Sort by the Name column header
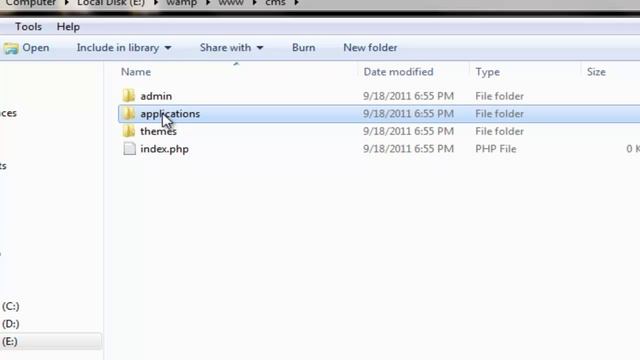This screenshot has width=640, height=360. coord(136,72)
